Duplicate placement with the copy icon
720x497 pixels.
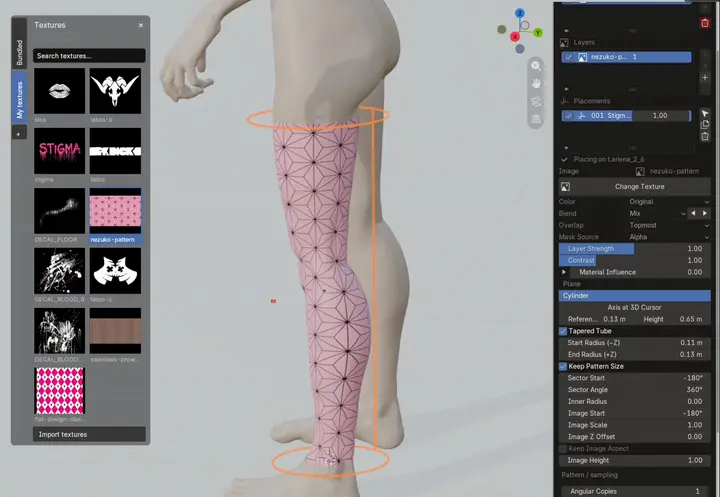pos(705,125)
